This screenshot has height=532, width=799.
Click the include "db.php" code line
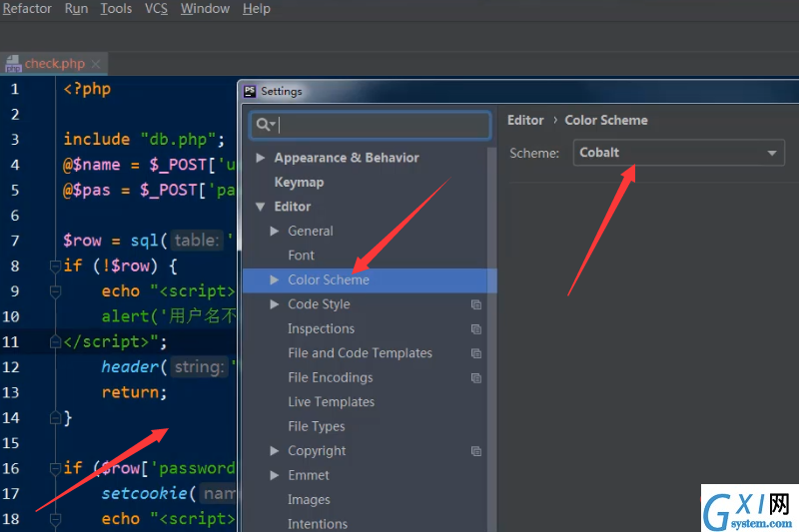click(144, 140)
